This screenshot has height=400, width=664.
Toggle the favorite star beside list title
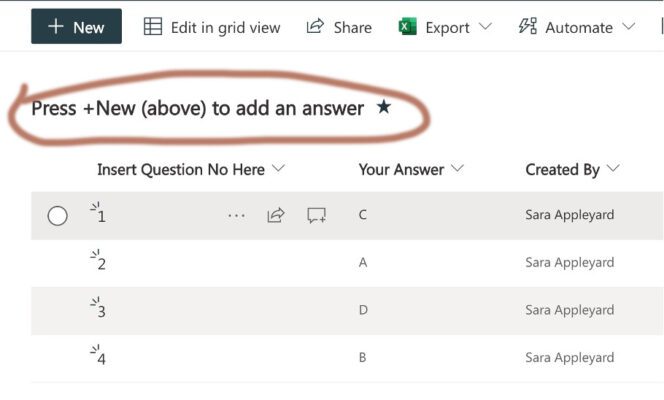point(384,107)
